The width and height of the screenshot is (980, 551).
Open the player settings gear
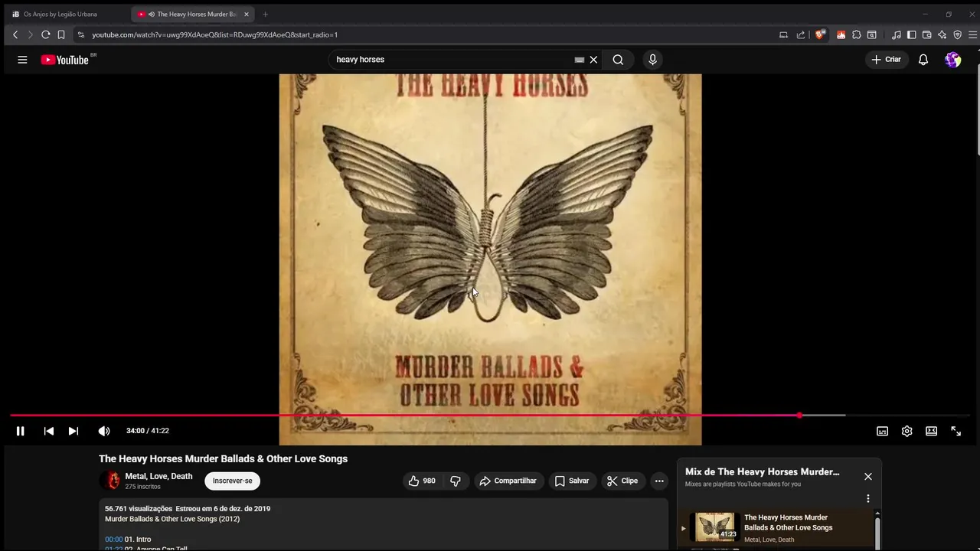click(x=906, y=431)
